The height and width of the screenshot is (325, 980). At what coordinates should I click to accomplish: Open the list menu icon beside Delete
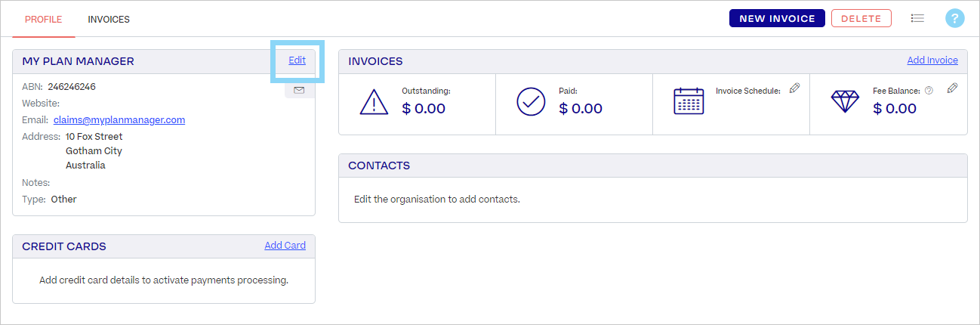click(x=917, y=19)
